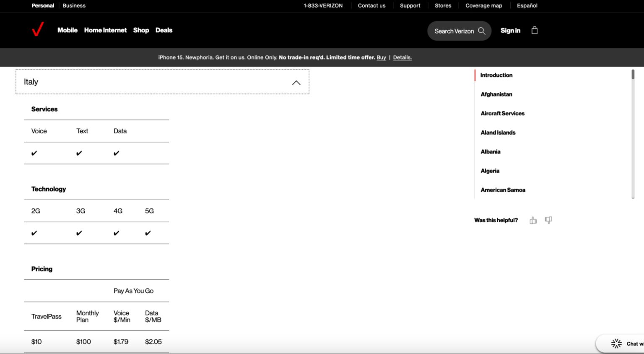Open the Coverage map link
The image size is (644, 354).
(x=483, y=5)
